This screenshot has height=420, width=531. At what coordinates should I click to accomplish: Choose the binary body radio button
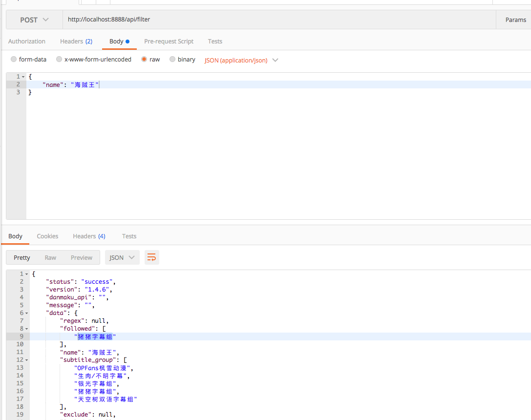coord(172,59)
